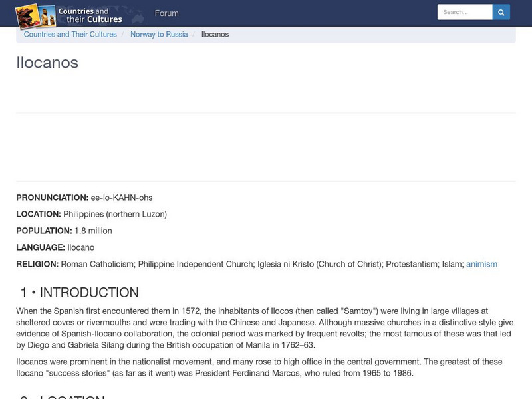Open the Forum menu item

pyautogui.click(x=167, y=13)
